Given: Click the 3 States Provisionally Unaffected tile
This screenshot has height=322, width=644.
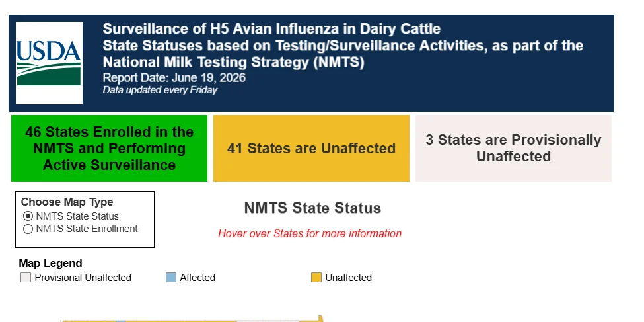Looking at the screenshot, I should [513, 148].
